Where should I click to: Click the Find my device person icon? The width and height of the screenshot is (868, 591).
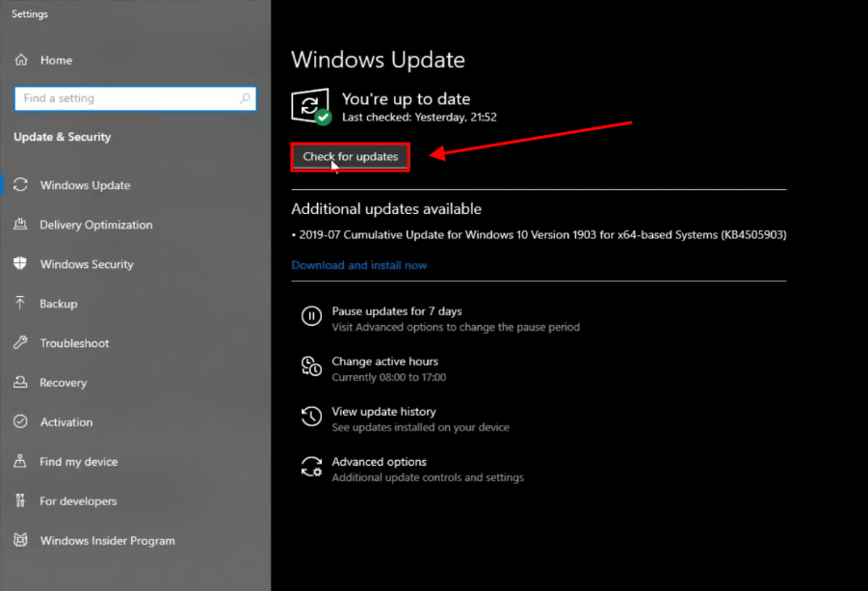pyautogui.click(x=20, y=461)
